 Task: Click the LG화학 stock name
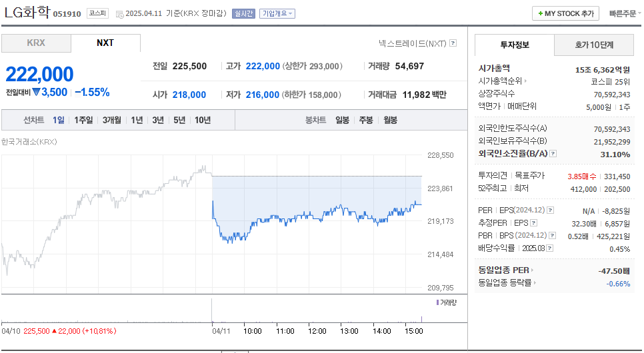pyautogui.click(x=27, y=12)
